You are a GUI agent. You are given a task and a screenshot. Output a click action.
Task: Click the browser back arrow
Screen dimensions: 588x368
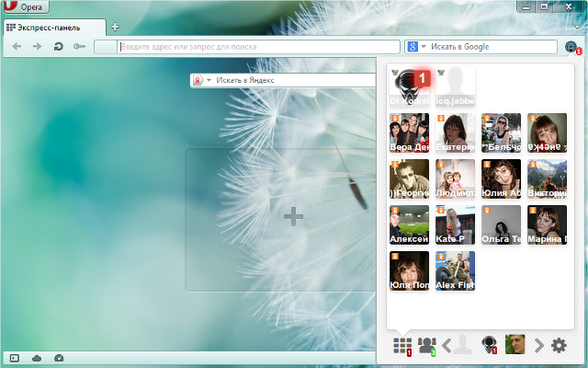coord(17,46)
